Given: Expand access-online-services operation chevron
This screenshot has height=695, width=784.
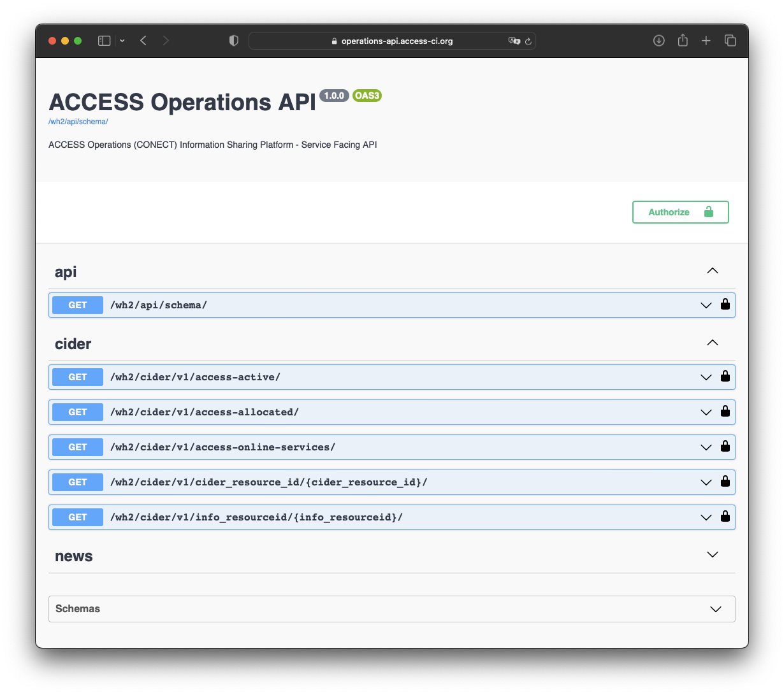Looking at the screenshot, I should click(x=706, y=447).
